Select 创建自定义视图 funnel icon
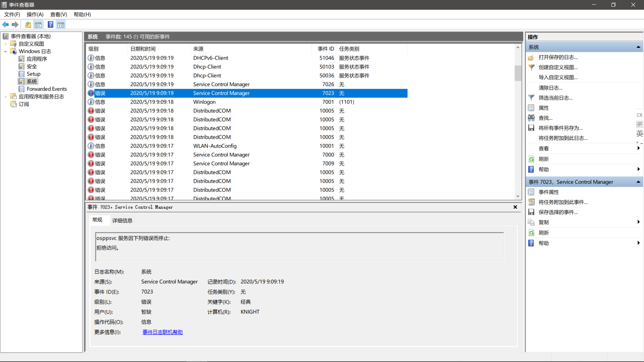Viewport: 644px width, 362px height. pyautogui.click(x=532, y=67)
